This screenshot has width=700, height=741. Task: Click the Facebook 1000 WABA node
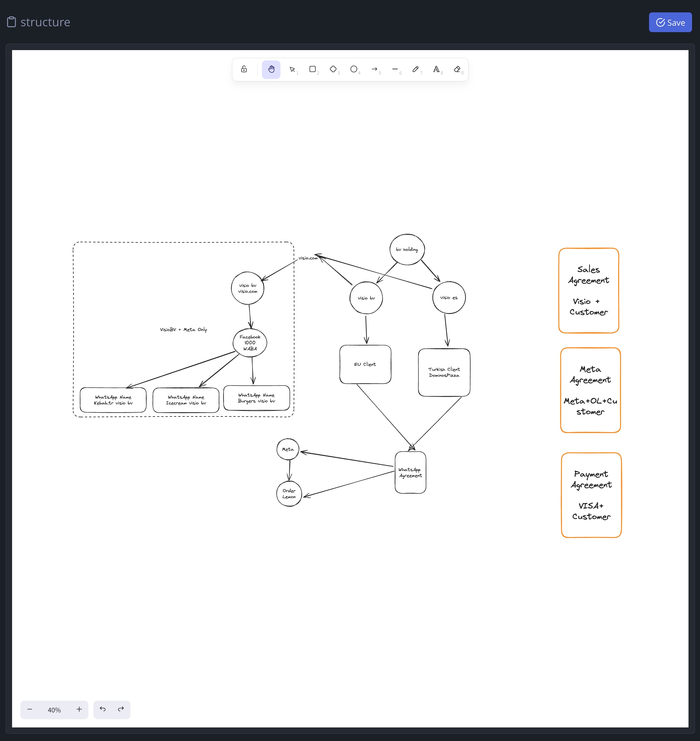250,343
